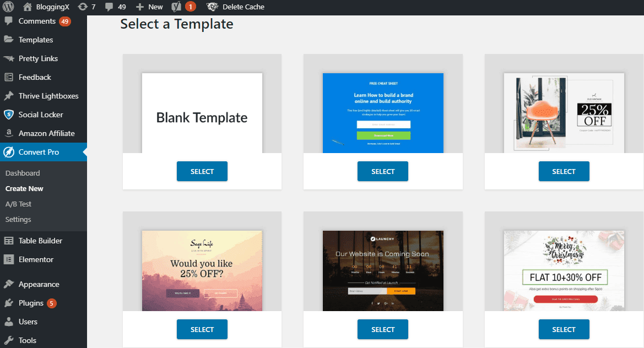Click the Convert Pro bolt icon
644x348 pixels.
click(x=9, y=152)
